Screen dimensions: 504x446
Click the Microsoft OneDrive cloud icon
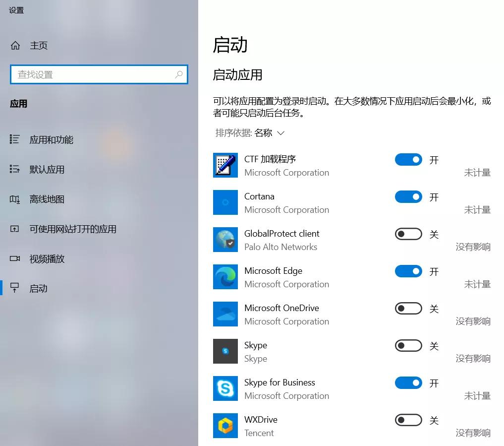(225, 314)
